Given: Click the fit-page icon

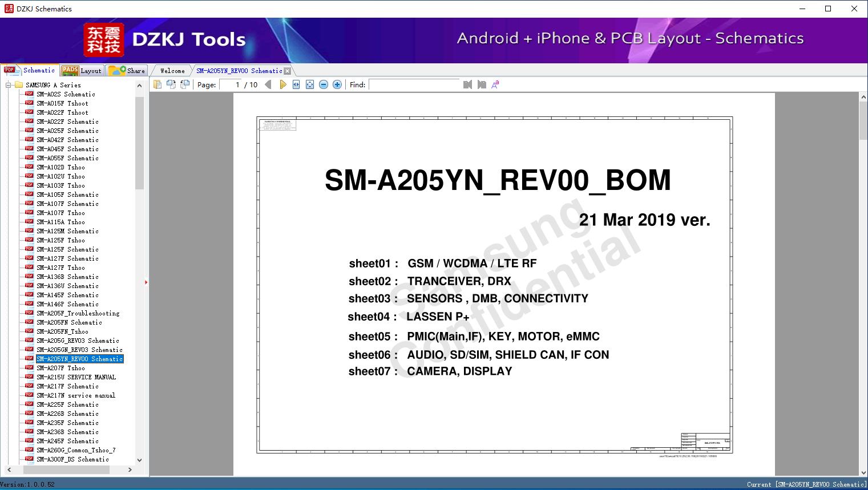Looking at the screenshot, I should point(310,84).
